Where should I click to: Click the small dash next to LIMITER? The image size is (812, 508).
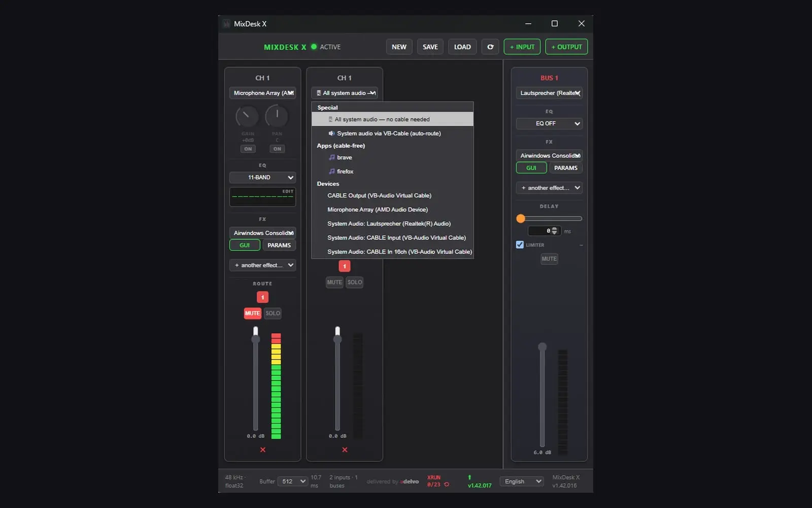(x=581, y=245)
